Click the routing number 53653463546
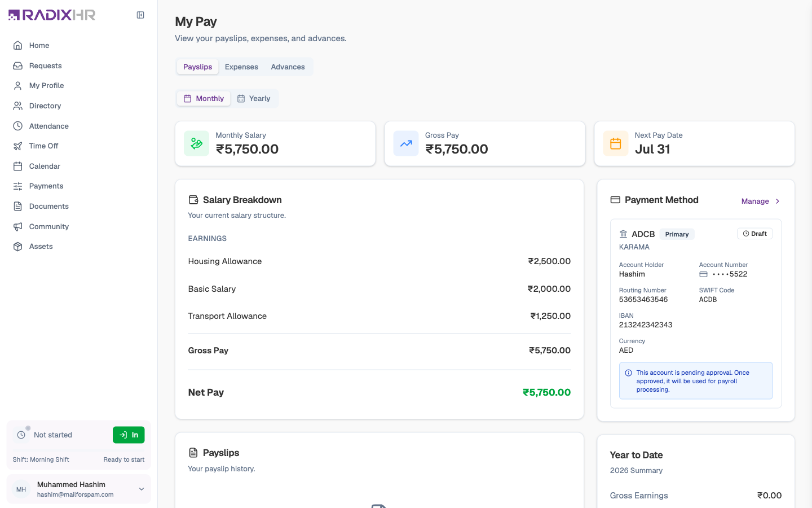Screen dimensions: 812x508 tap(643, 300)
